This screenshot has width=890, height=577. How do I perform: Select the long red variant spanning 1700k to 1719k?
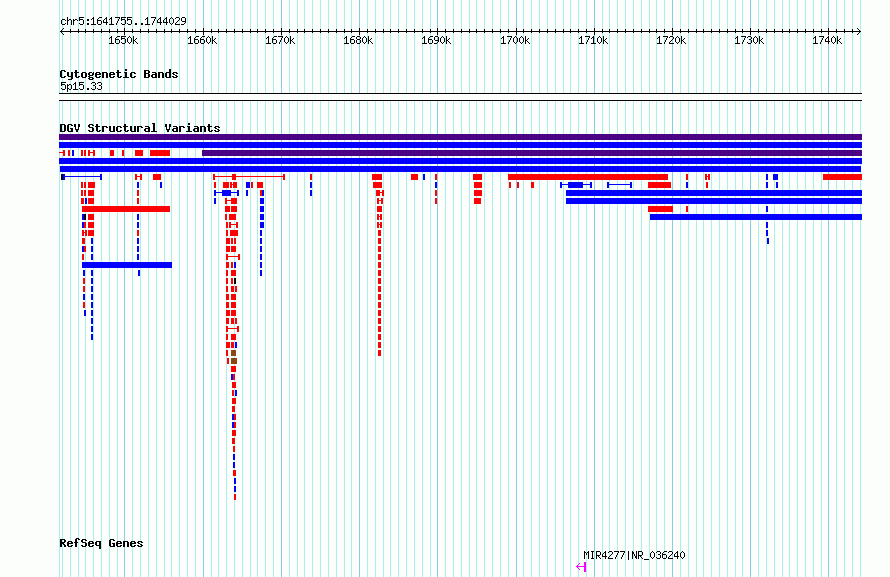coord(588,178)
